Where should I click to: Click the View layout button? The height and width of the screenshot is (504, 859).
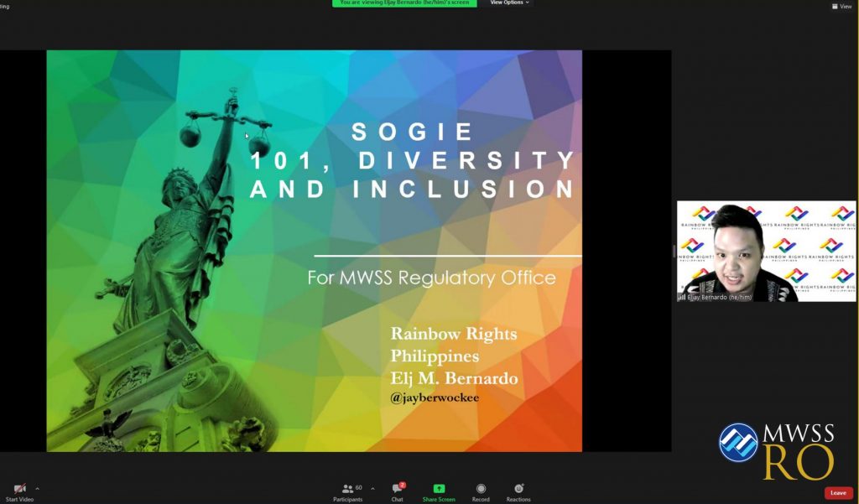(x=841, y=7)
